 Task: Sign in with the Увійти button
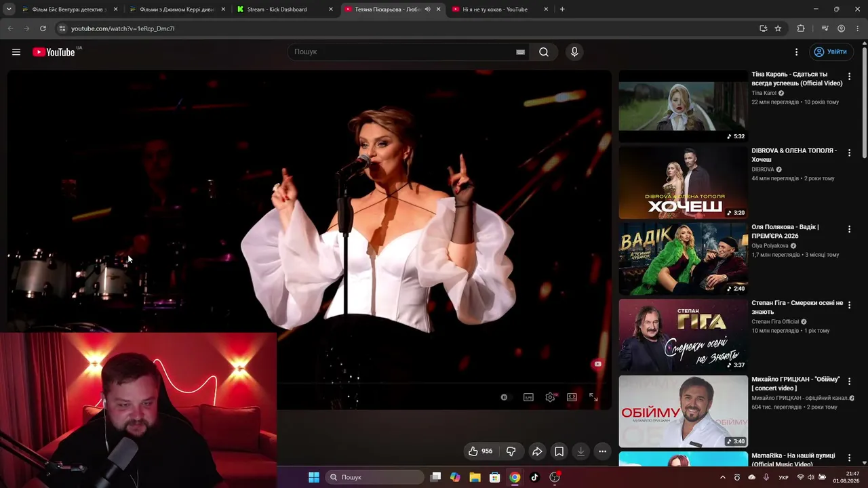(x=831, y=52)
